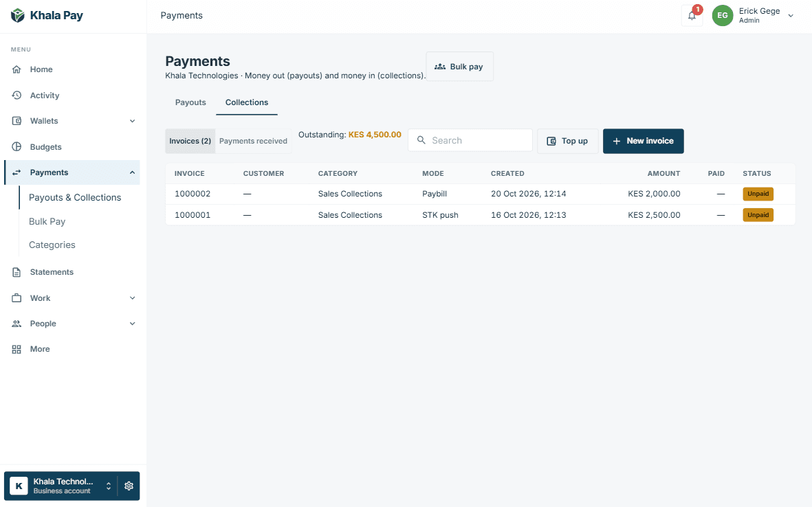This screenshot has width=812, height=507.
Task: Click the CREATED column header
Action: (507, 173)
